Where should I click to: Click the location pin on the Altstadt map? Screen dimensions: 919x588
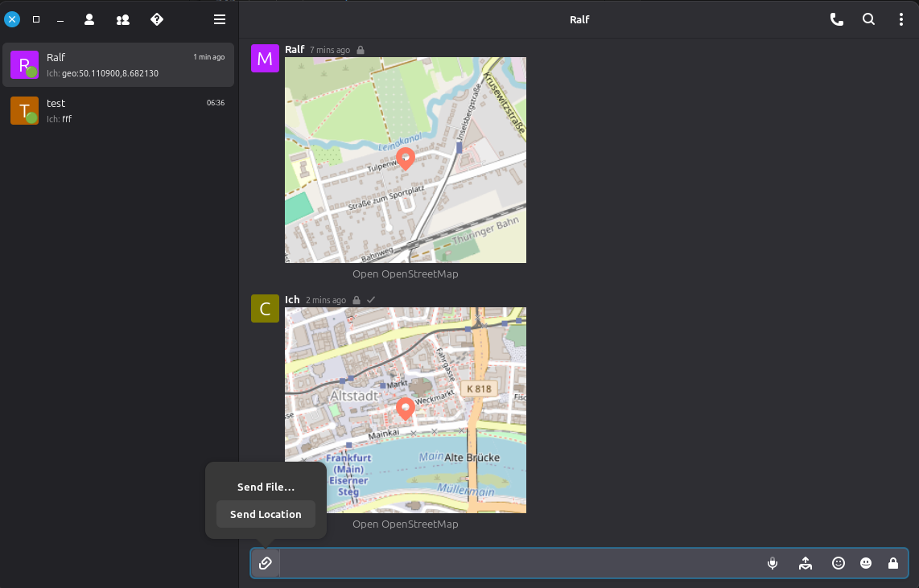pos(405,409)
